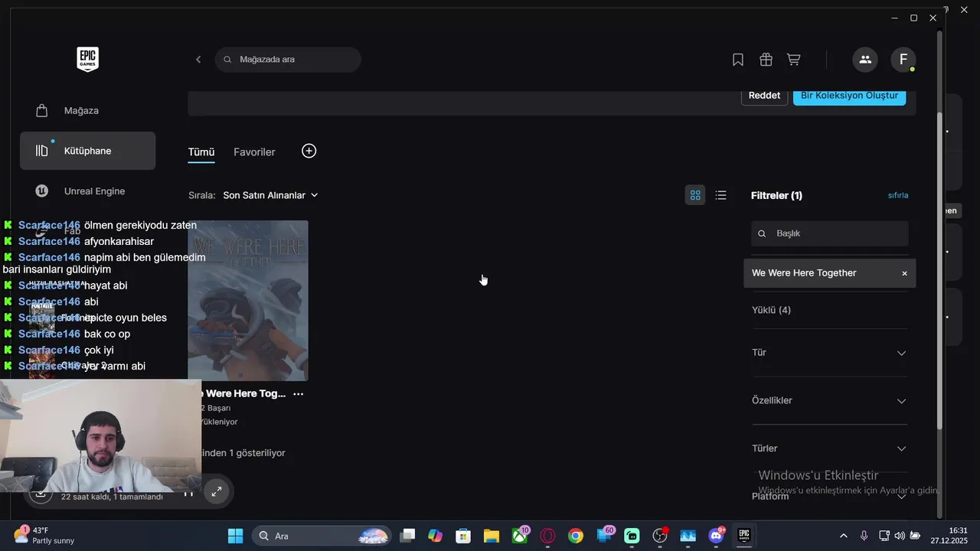Open the gift box icon
This screenshot has height=551, width=980.
(766, 60)
